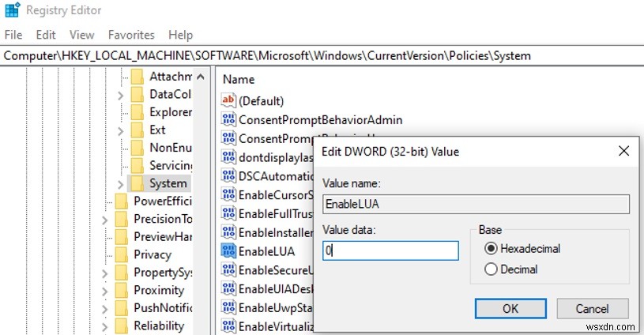Click the System folder icon in tree
The height and width of the screenshot is (335, 644).
point(137,183)
